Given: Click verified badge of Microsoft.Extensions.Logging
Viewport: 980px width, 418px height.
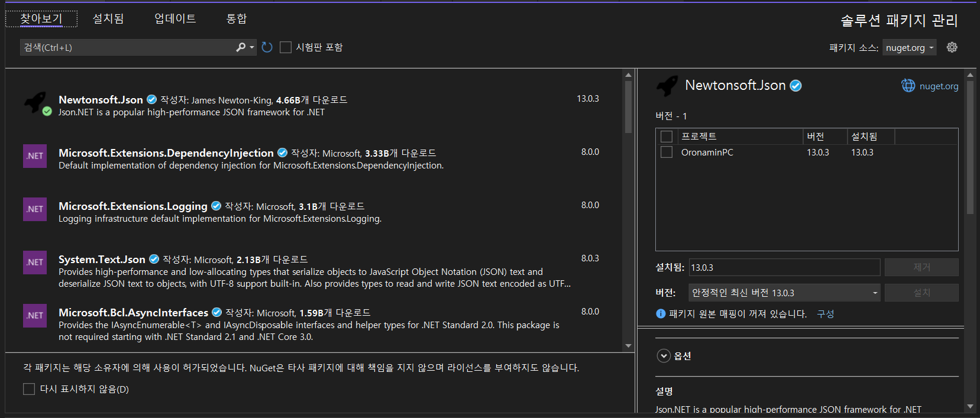Looking at the screenshot, I should pos(216,206).
